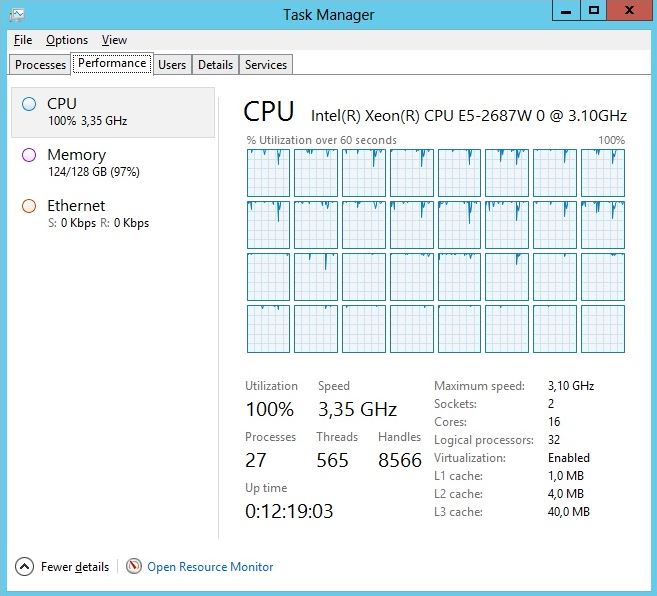The width and height of the screenshot is (657, 596).
Task: Click the Virtualization Enabled value
Action: (569, 458)
